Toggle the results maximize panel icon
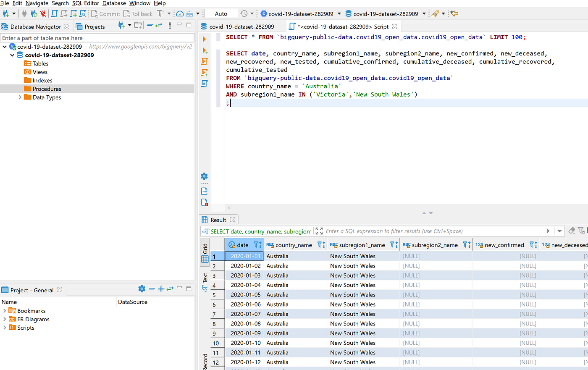The height and width of the screenshot is (370, 588). click(x=319, y=231)
